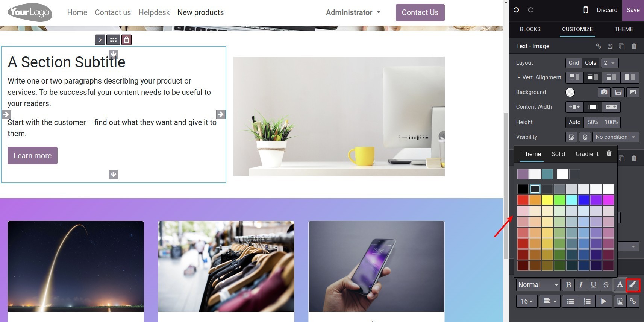Open the Gradient tab in color picker
This screenshot has width=644, height=322.
pyautogui.click(x=587, y=154)
